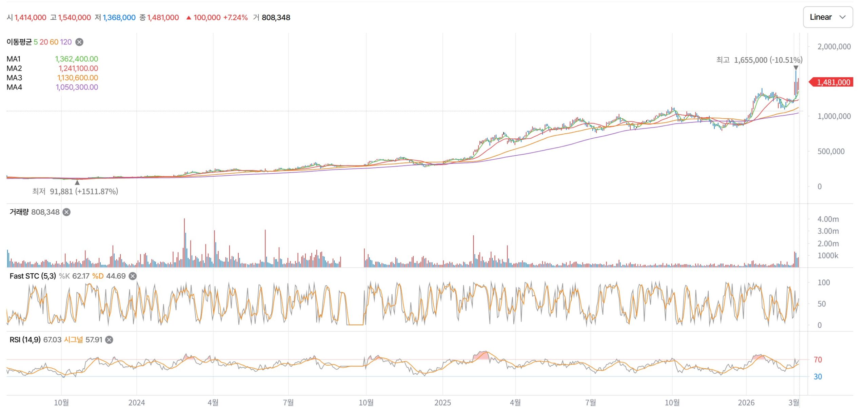
Task: Select the orange 60-period moving average color
Action: [54, 42]
